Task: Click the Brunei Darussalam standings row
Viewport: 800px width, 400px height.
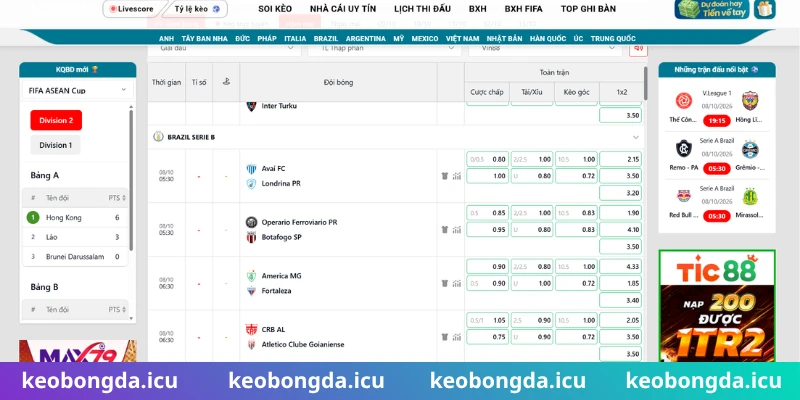Action: pos(75,257)
